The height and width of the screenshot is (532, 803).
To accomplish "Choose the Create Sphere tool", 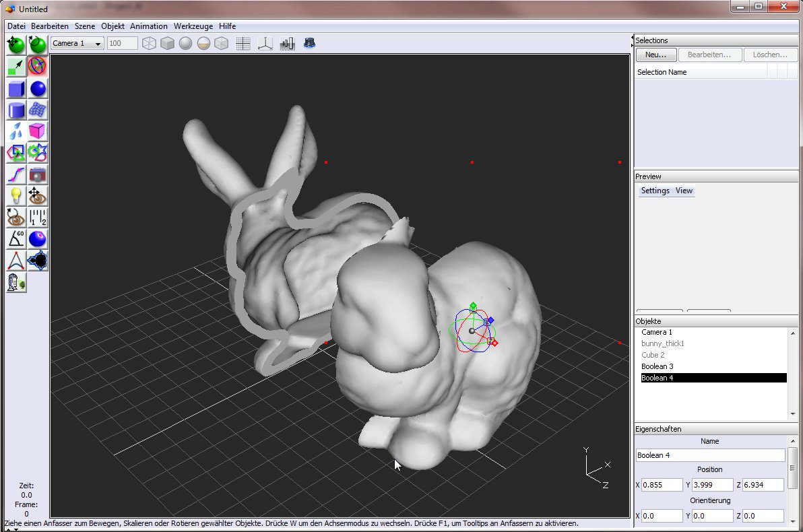I will [37, 89].
